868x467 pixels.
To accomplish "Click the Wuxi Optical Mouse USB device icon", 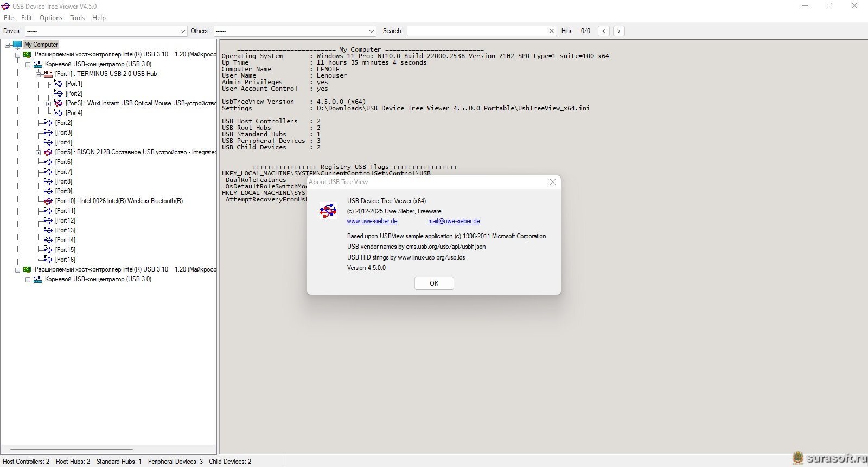I will click(58, 103).
